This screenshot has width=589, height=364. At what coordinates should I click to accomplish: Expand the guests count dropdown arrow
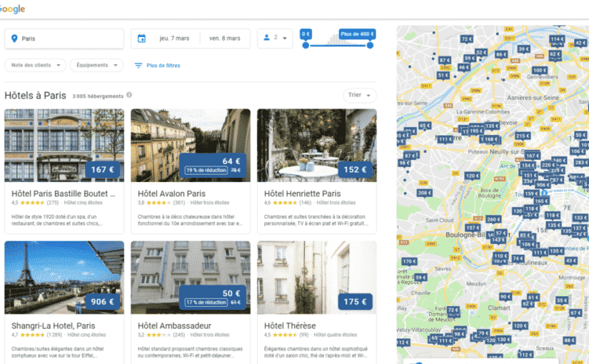285,38
